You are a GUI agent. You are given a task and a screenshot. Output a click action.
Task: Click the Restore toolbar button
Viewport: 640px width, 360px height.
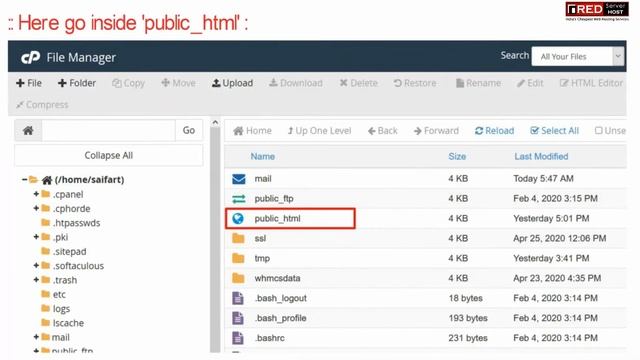point(415,83)
